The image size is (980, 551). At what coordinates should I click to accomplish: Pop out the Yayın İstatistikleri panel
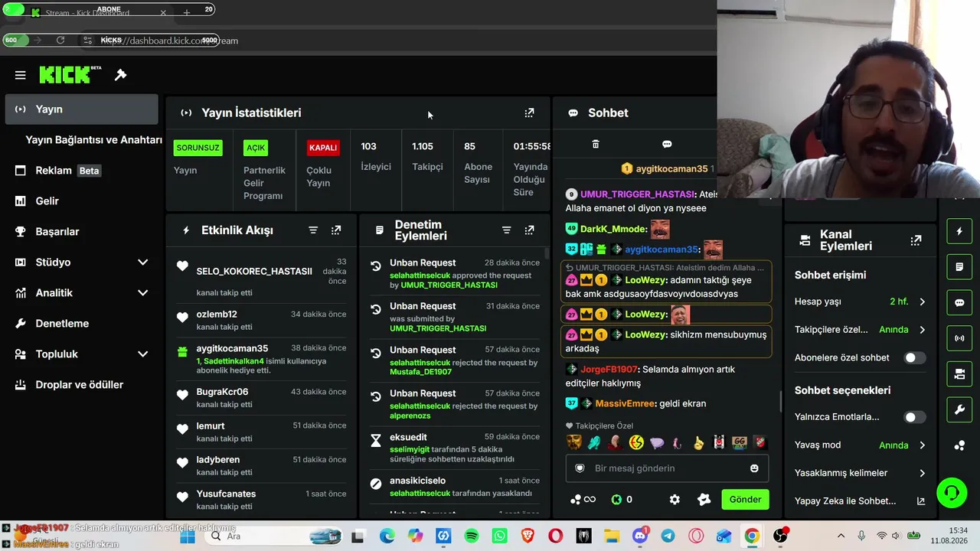click(529, 113)
